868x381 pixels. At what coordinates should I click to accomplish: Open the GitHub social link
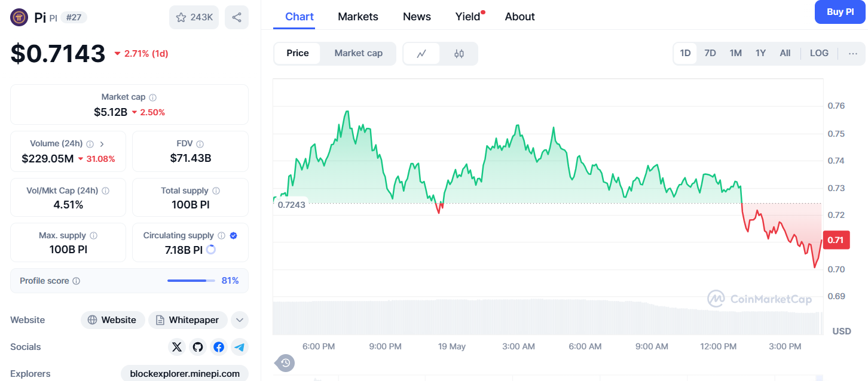click(x=198, y=347)
